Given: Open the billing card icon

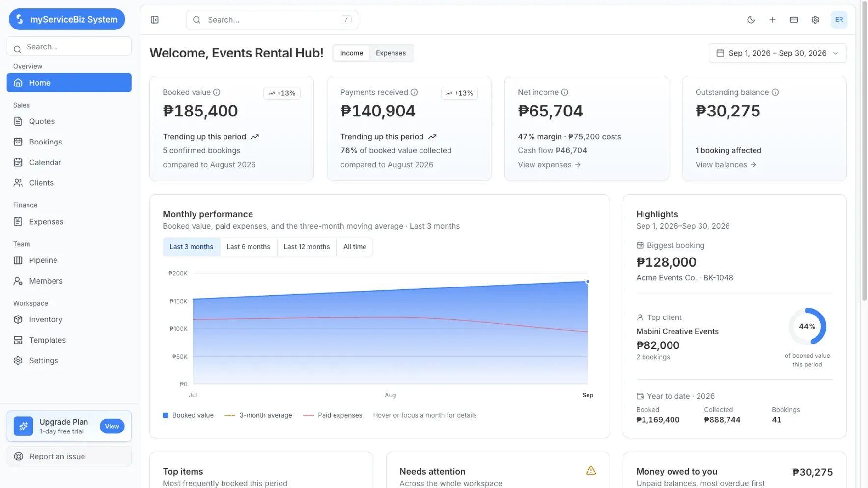Looking at the screenshot, I should [794, 20].
